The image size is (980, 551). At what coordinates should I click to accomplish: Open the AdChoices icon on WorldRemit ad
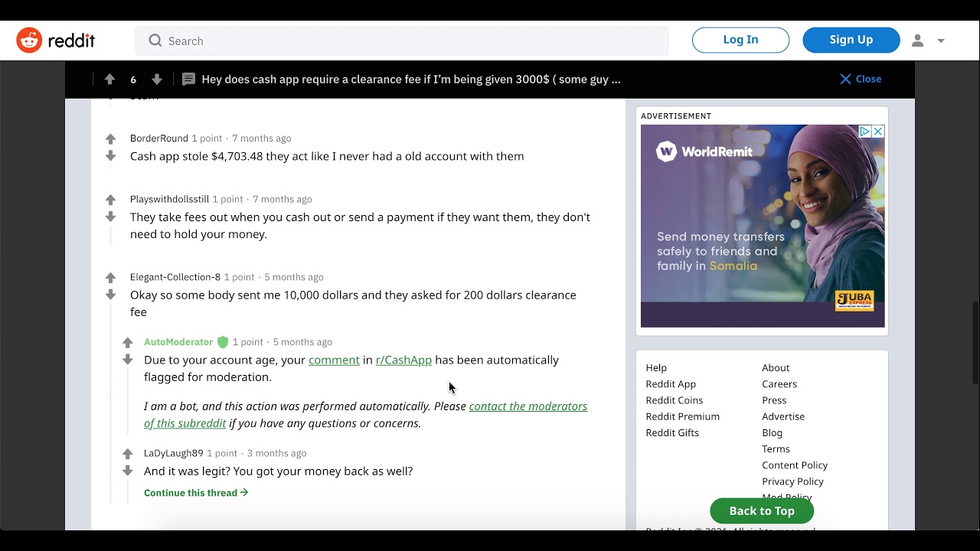tap(864, 132)
